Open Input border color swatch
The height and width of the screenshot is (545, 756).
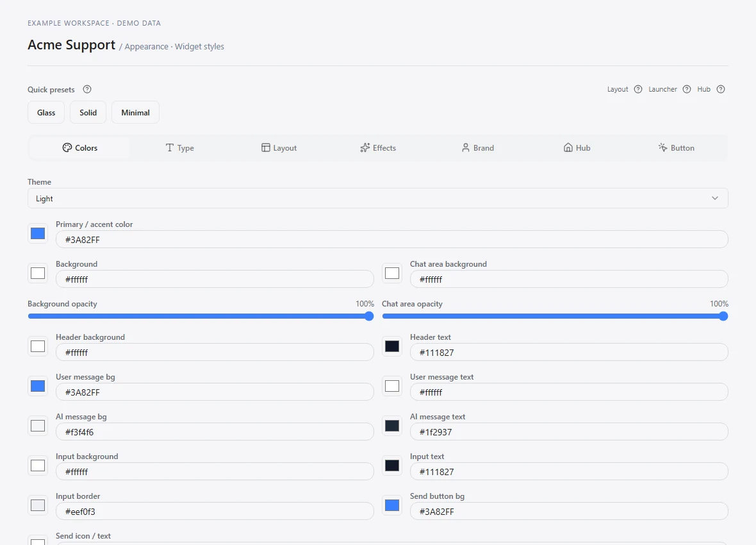tap(38, 505)
